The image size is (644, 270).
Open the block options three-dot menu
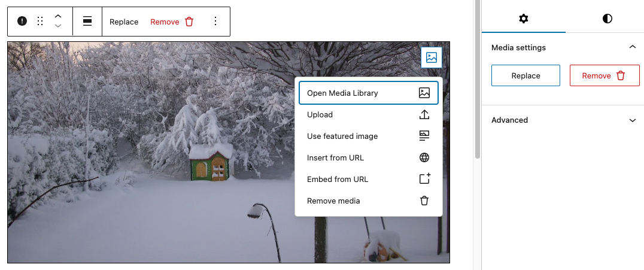(x=215, y=22)
